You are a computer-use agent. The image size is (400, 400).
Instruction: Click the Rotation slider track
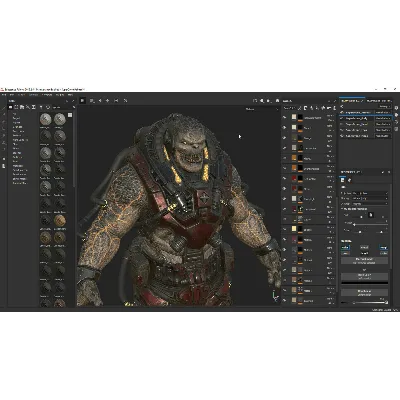tap(370, 225)
